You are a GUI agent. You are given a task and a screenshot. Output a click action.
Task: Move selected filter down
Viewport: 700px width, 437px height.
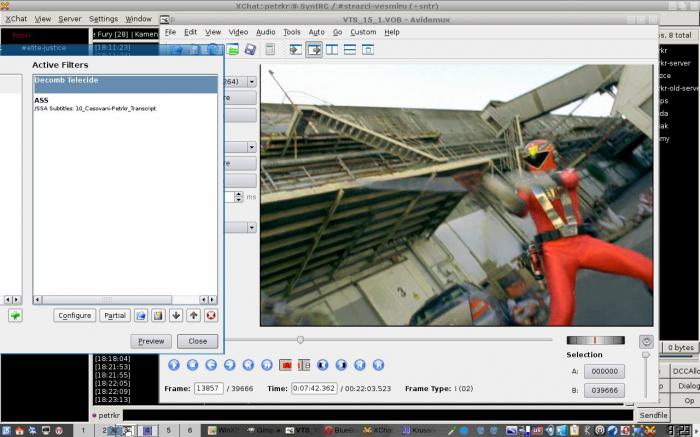tap(176, 316)
